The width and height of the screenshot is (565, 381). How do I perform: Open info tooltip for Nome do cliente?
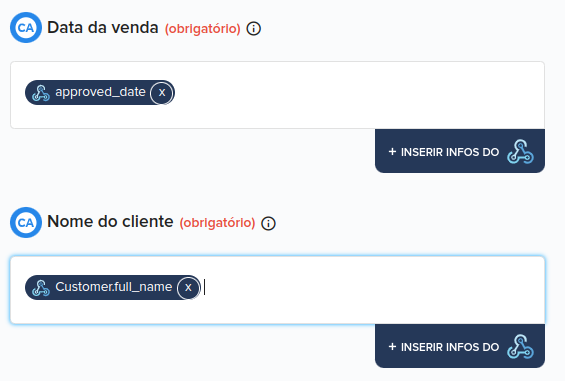point(268,223)
